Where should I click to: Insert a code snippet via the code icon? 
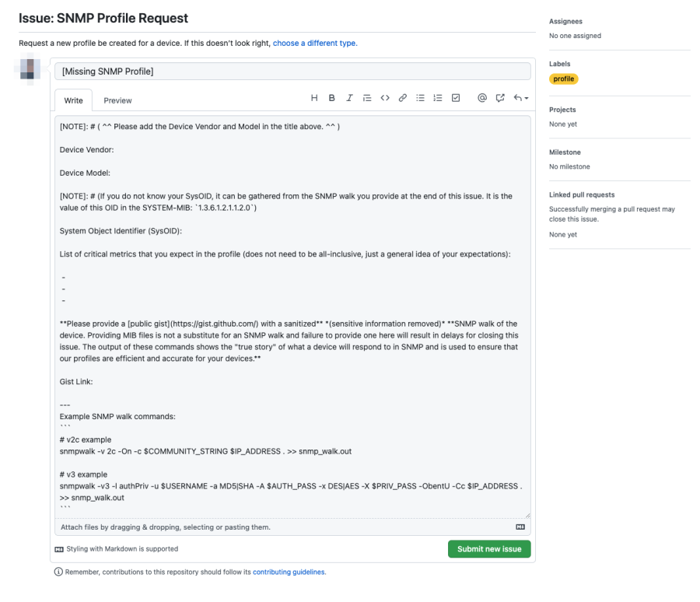(385, 97)
